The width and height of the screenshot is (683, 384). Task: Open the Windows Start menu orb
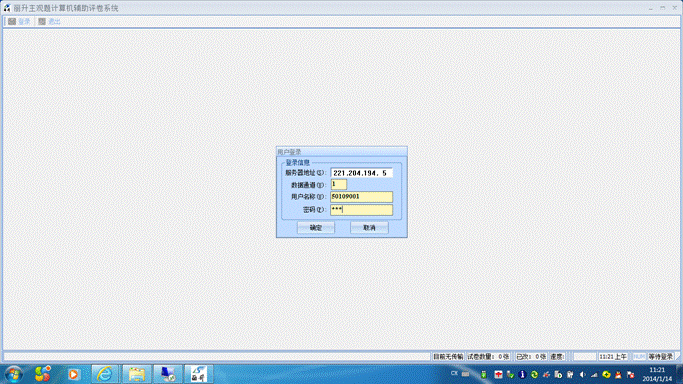click(x=13, y=374)
